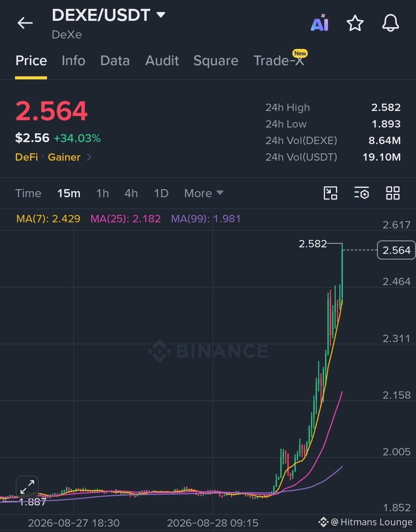Tap the +34.03% change value
This screenshot has height=532, width=416.
click(77, 138)
